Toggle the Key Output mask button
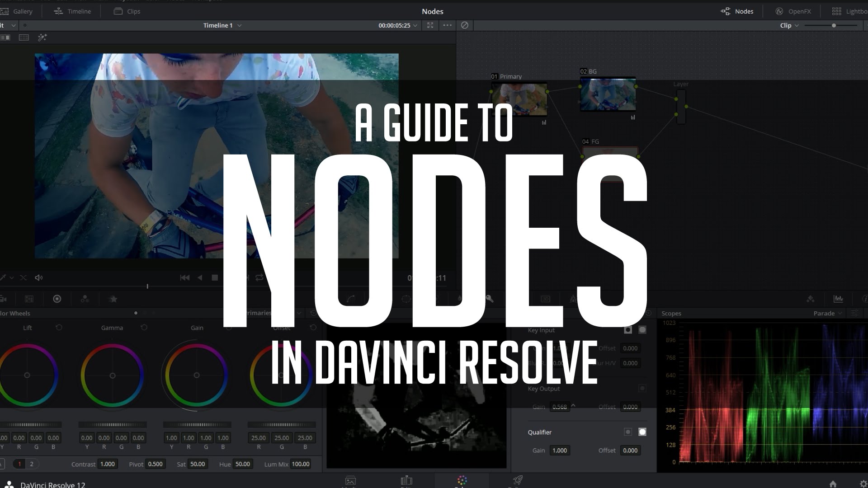This screenshot has width=868, height=488. [x=642, y=388]
